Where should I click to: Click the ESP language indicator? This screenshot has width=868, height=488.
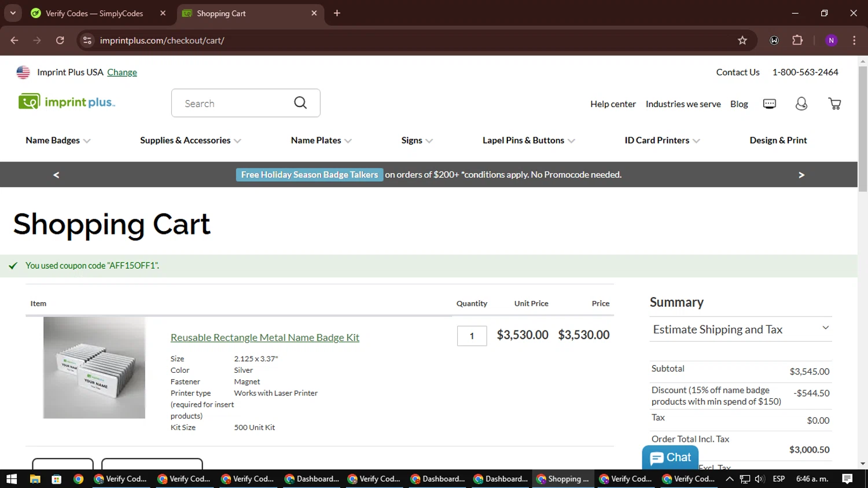tap(779, 479)
